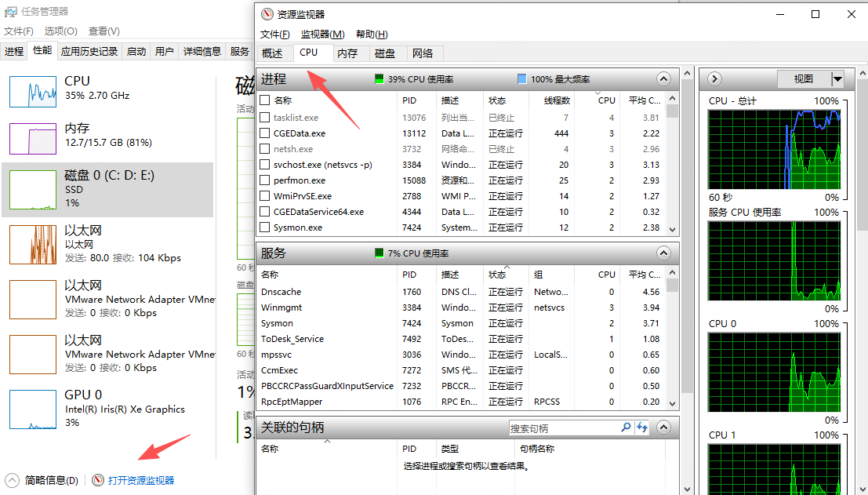This screenshot has height=495, width=868.
Task: Click services list scrollbar down arrow
Action: [673, 404]
